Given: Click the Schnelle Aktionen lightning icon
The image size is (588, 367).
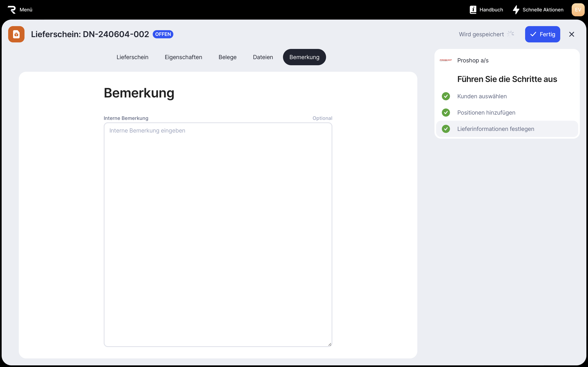Looking at the screenshot, I should (x=516, y=10).
